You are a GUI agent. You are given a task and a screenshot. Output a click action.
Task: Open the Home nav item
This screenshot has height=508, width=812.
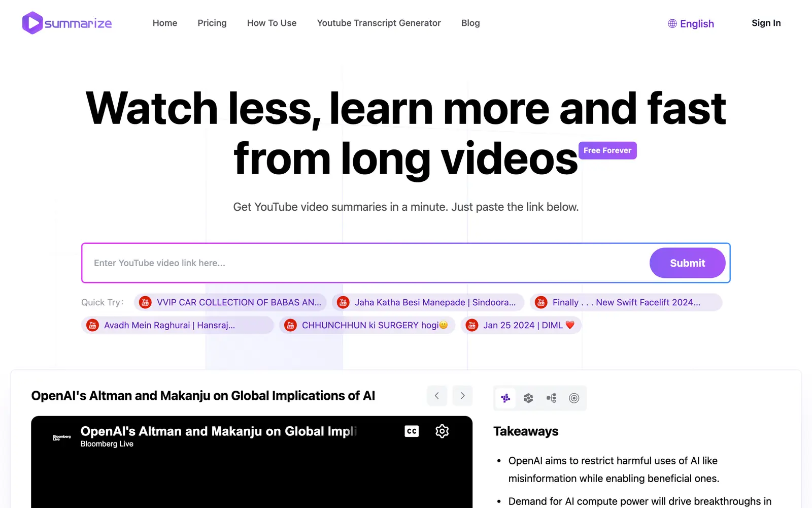tap(165, 23)
